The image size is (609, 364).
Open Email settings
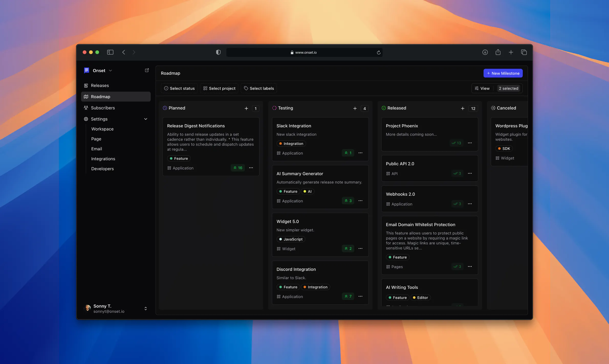(96, 149)
